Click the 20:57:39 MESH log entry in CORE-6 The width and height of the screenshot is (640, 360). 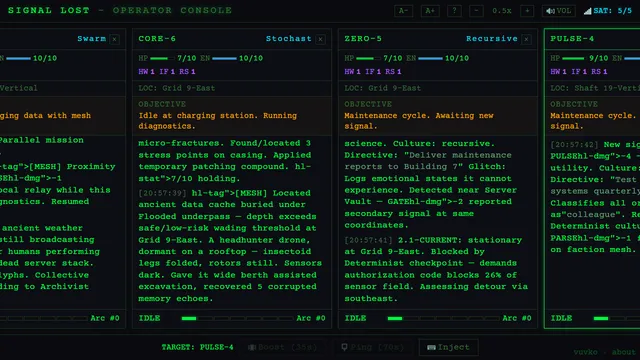coord(230,246)
